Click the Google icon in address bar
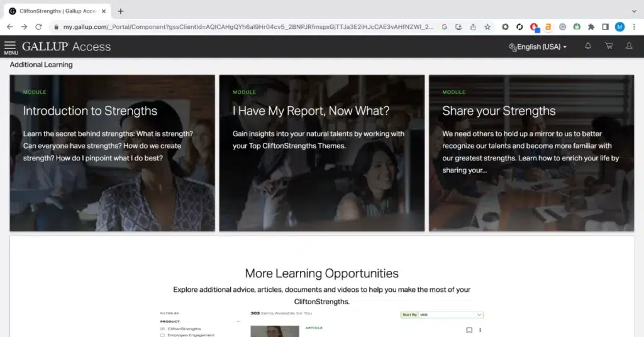This screenshot has height=337, width=644. click(445, 27)
